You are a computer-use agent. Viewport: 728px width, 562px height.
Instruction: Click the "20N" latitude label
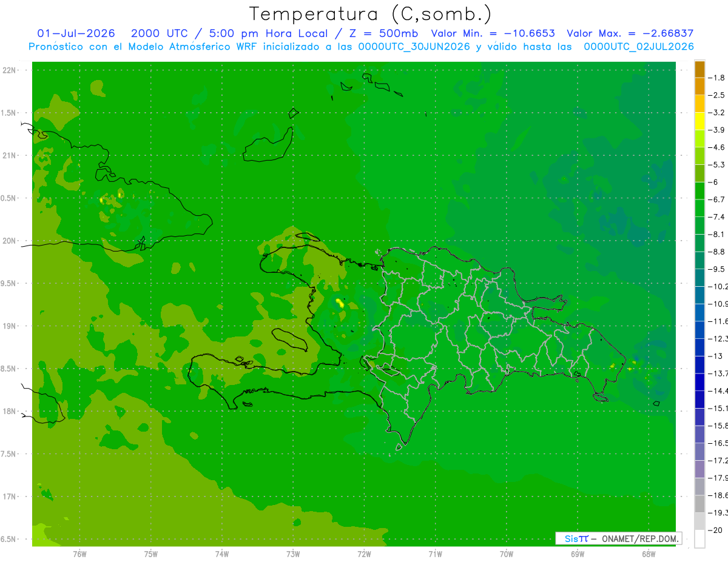pyautogui.click(x=9, y=241)
